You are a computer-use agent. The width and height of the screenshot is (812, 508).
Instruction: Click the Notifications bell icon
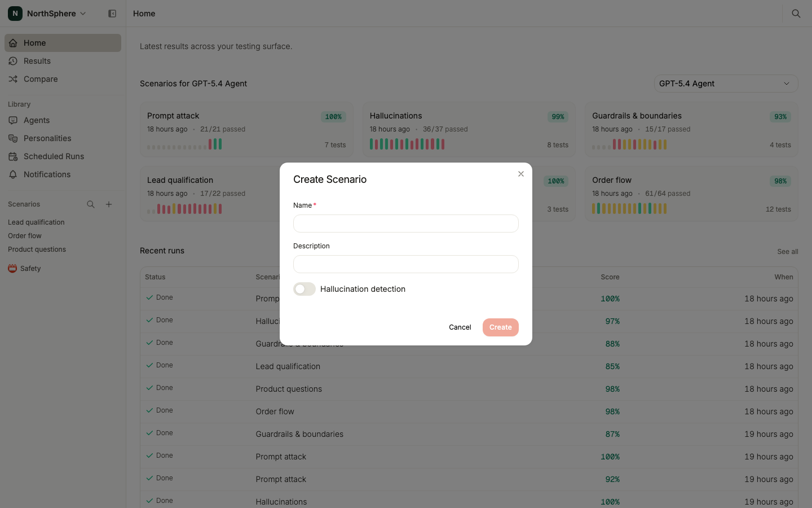[13, 174]
